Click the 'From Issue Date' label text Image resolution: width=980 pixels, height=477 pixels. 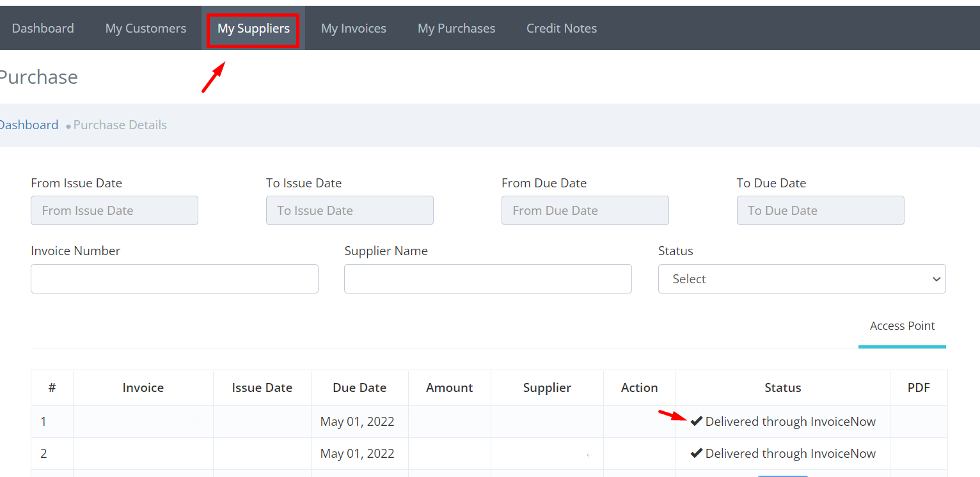point(76,183)
